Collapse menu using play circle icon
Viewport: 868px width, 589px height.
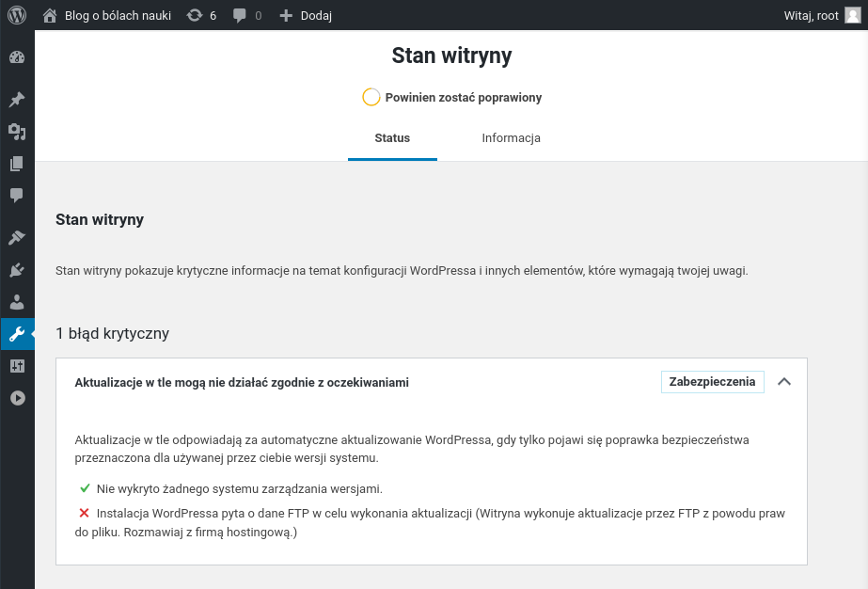[x=17, y=398]
